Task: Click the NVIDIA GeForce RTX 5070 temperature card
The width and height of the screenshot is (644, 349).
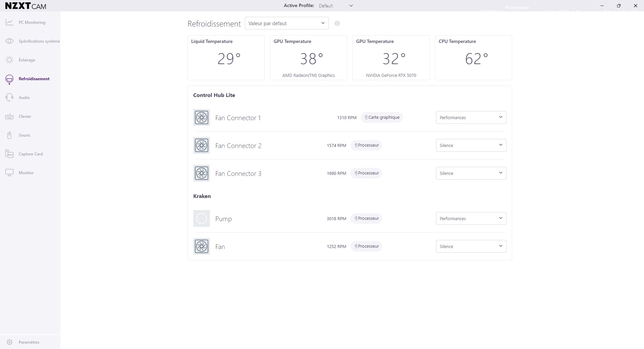Action: [x=391, y=58]
